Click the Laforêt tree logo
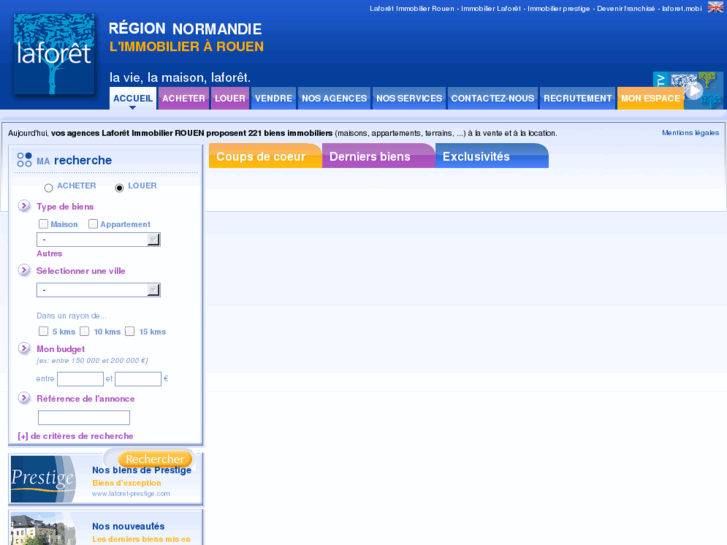The width and height of the screenshot is (727, 545). click(x=54, y=54)
